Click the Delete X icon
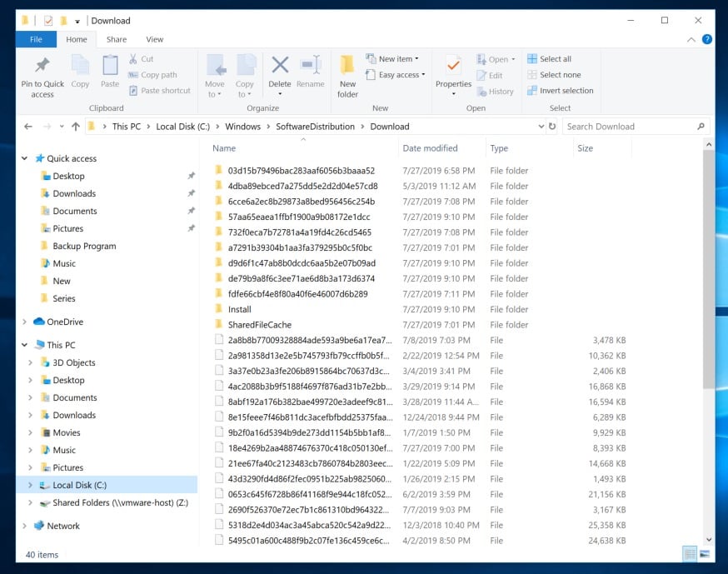The width and height of the screenshot is (728, 574). click(x=280, y=65)
